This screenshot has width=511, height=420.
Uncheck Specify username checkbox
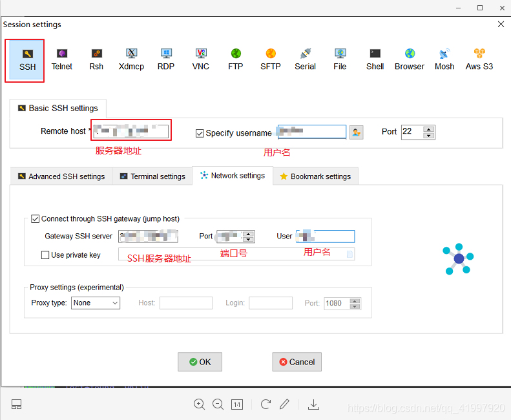[200, 133]
